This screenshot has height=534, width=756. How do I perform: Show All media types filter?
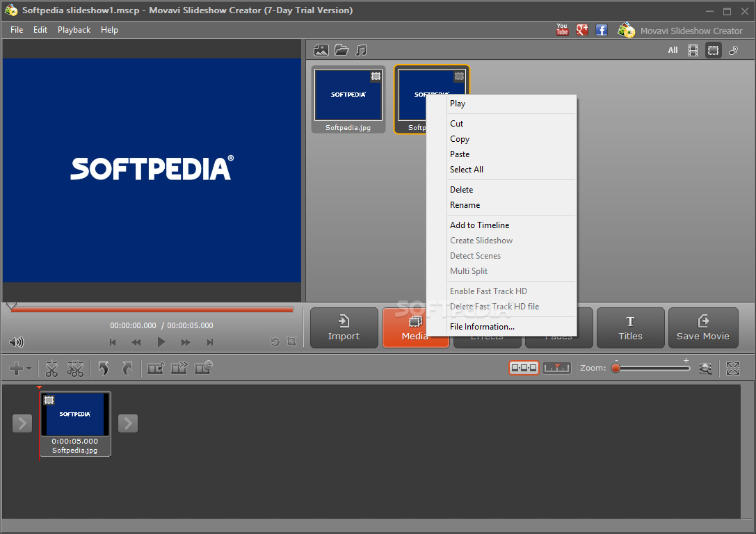673,50
